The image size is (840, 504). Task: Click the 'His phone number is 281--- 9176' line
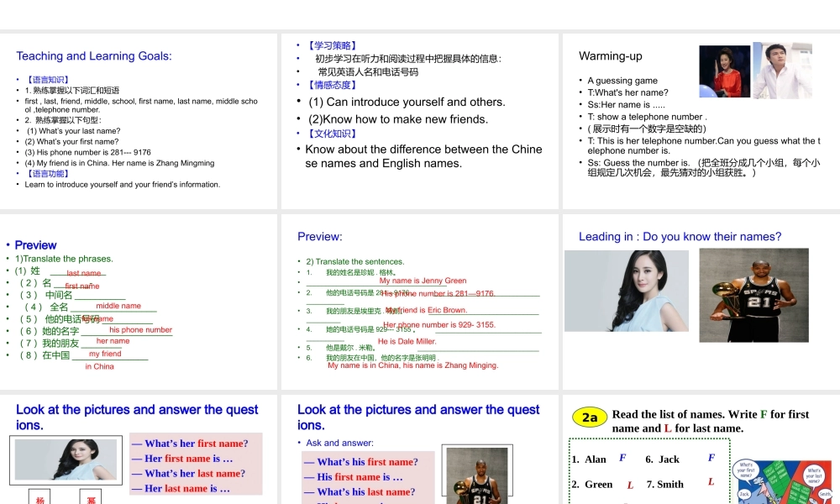point(88,152)
